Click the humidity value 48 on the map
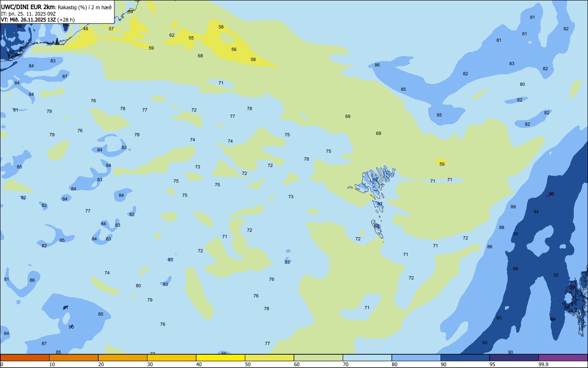The width and height of the screenshot is (588, 368). click(x=85, y=29)
